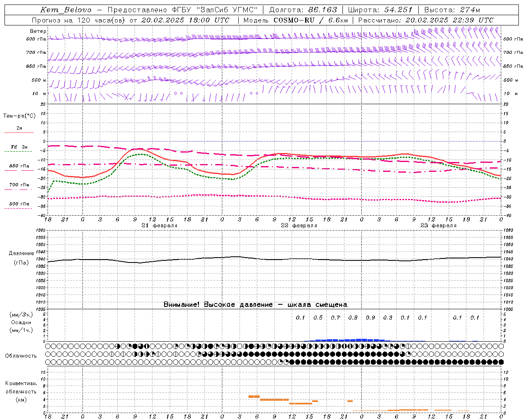This screenshot has height=420, width=525.
Task: Click the Ветер wind panel label
Action: 38,31
